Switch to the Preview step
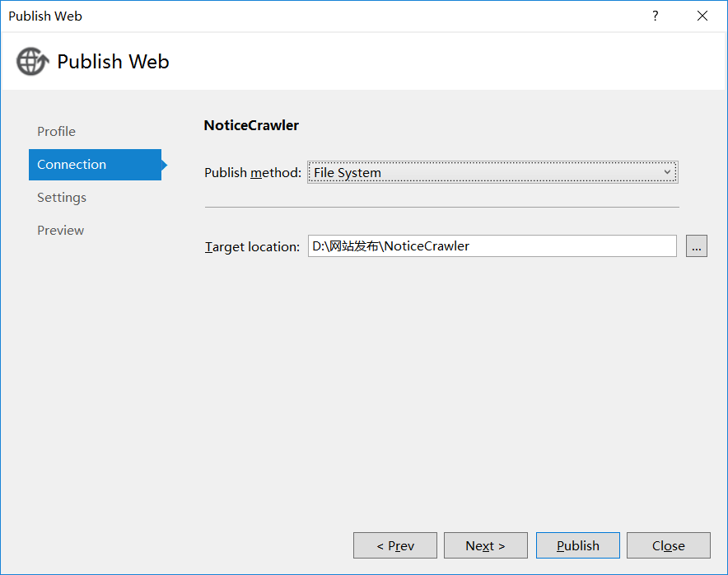This screenshot has width=728, height=575. click(61, 231)
